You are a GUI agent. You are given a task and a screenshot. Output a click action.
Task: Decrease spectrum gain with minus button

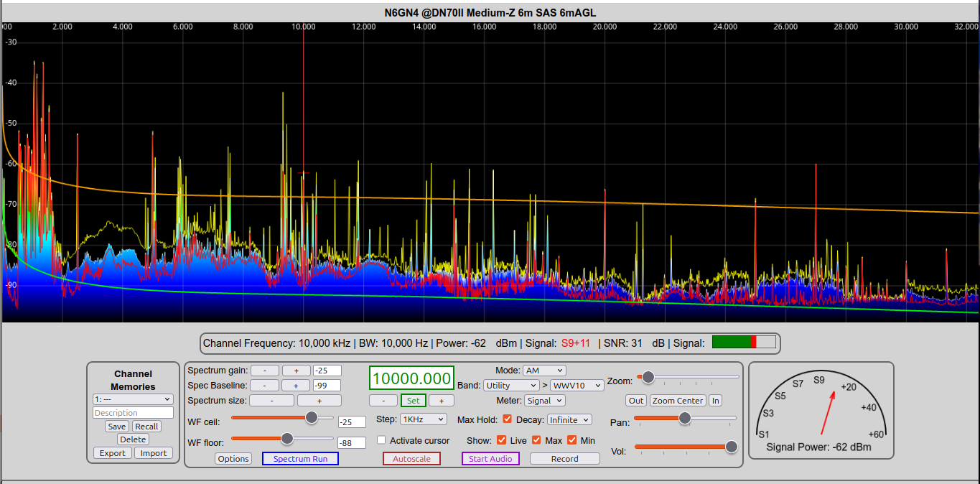pyautogui.click(x=265, y=371)
